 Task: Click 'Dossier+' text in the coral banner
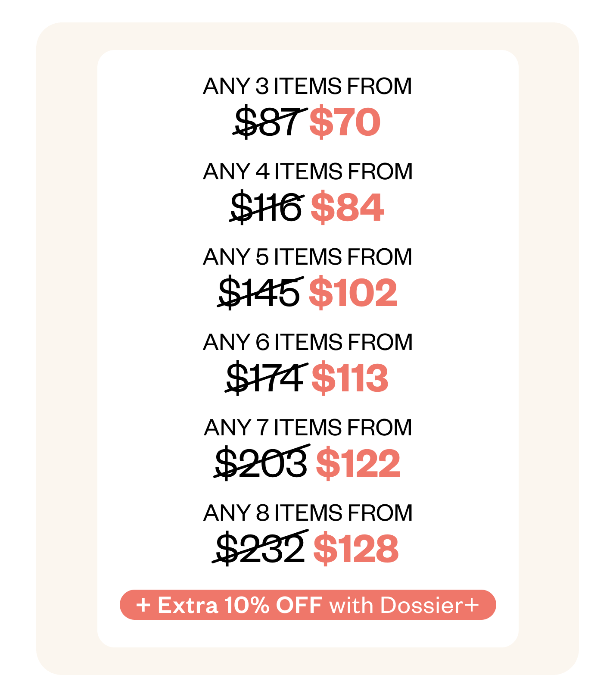429,605
